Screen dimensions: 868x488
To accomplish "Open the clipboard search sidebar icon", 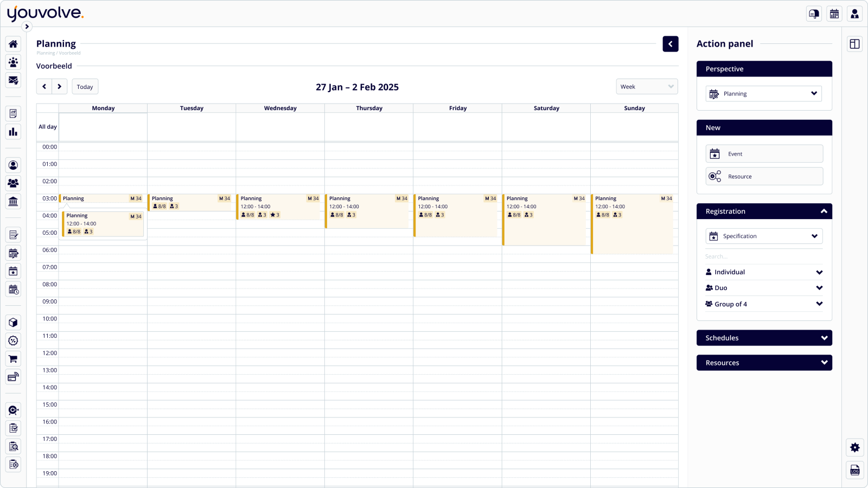I will (13, 447).
